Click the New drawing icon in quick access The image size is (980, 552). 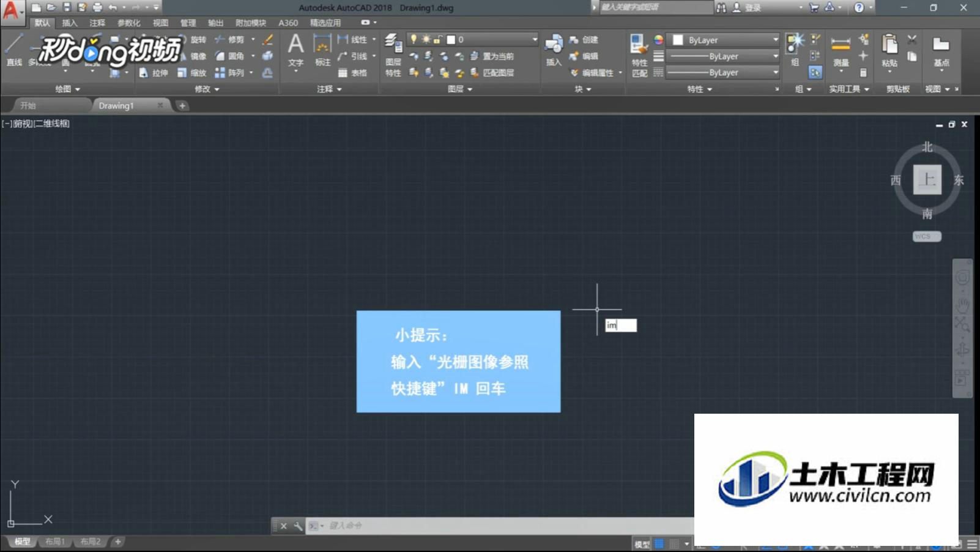(x=37, y=7)
